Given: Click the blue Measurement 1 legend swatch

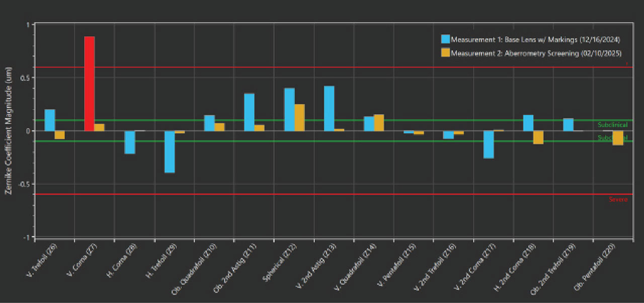Looking at the screenshot, I should pos(445,39).
